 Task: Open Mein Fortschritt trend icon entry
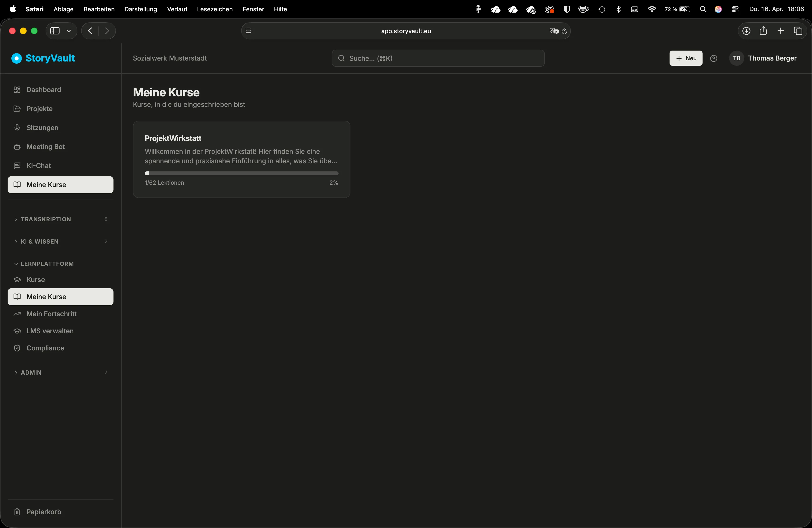[60, 314]
